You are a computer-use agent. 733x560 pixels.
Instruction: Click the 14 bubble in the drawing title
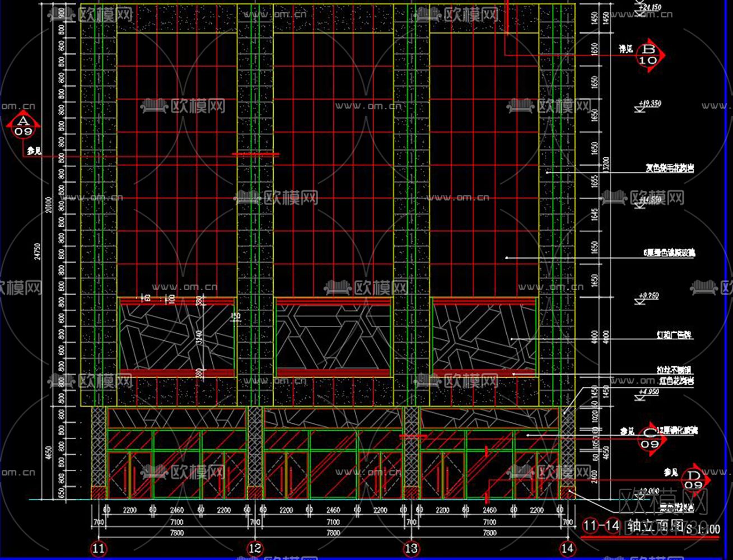click(613, 526)
